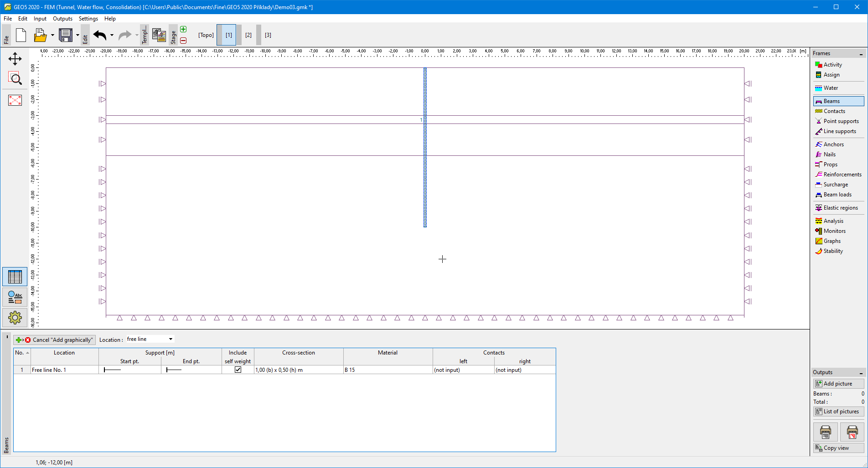Screen dimensions: 868x468
Task: Cancel "Add graphically" mode
Action: tap(55, 340)
